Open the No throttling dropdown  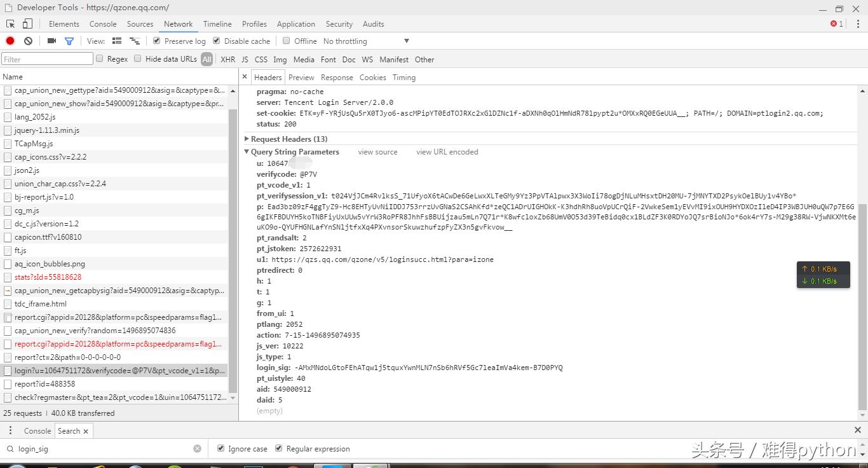coord(366,41)
